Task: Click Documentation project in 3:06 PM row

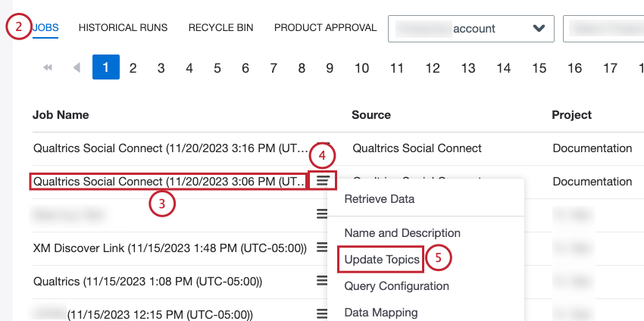Action: [x=592, y=182]
